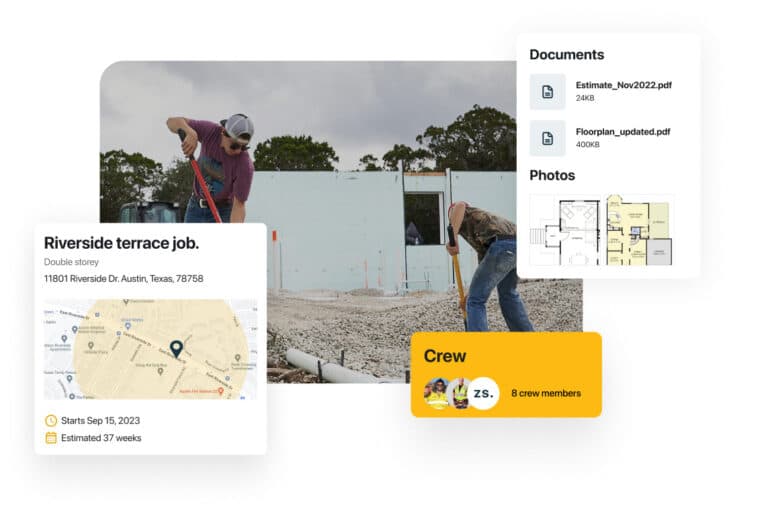Click the red place marker on the map

coord(221,391)
